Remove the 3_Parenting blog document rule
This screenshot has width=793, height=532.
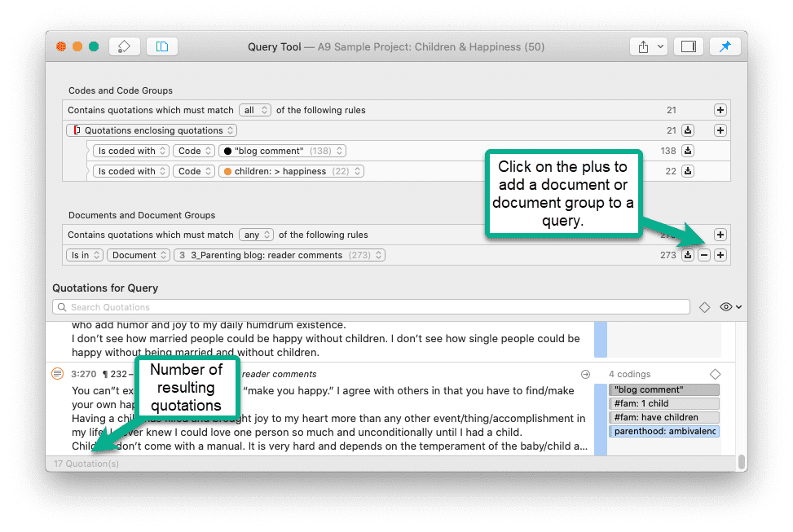pos(704,255)
